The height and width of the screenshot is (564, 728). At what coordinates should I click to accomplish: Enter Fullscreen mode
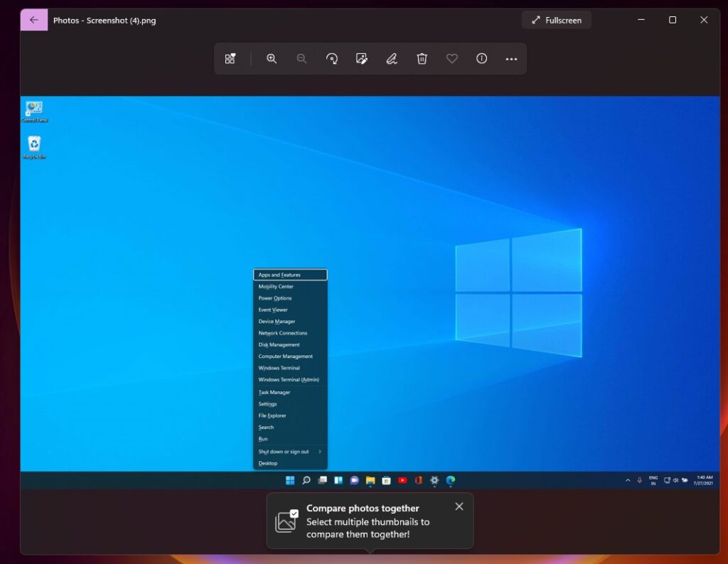(x=556, y=20)
